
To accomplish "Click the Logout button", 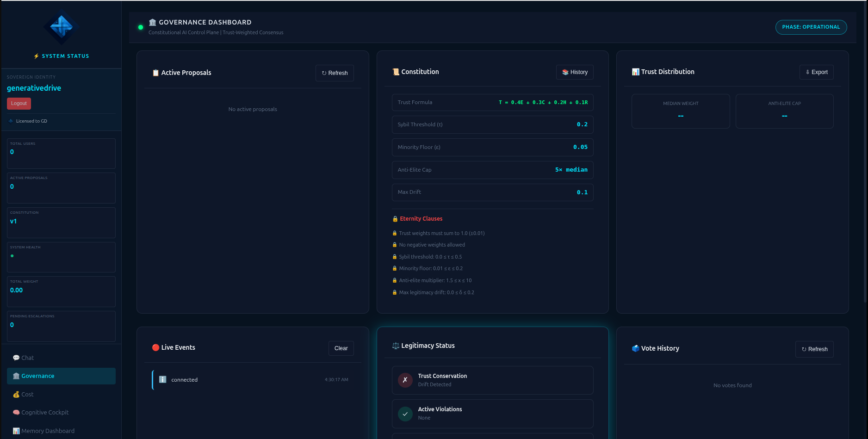I will (x=19, y=103).
